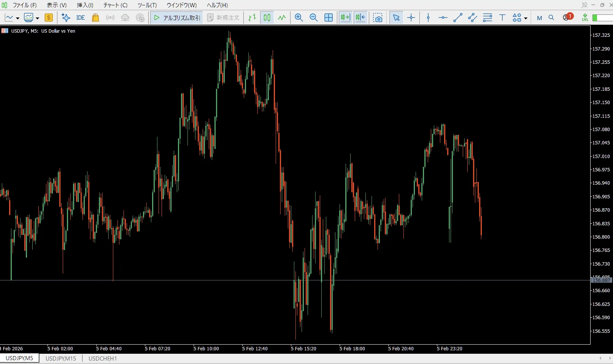Click the green LVL arrow icon
This screenshot has width=613, height=364.
click(x=585, y=17)
